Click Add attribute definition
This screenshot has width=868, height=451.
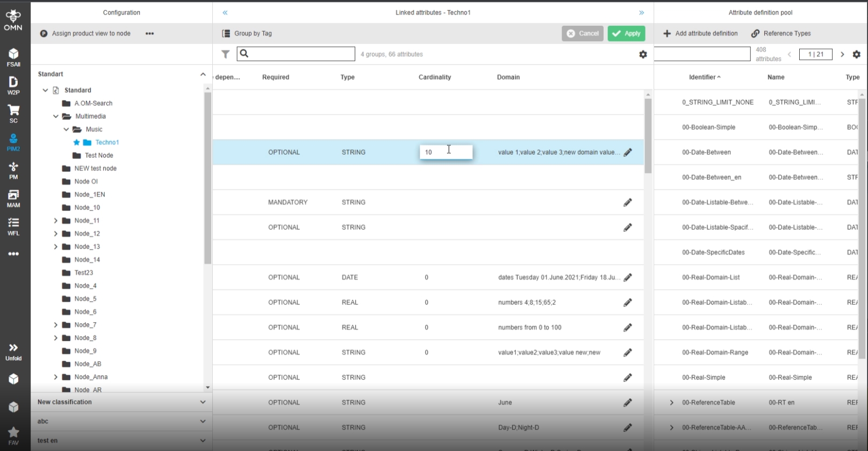point(700,33)
